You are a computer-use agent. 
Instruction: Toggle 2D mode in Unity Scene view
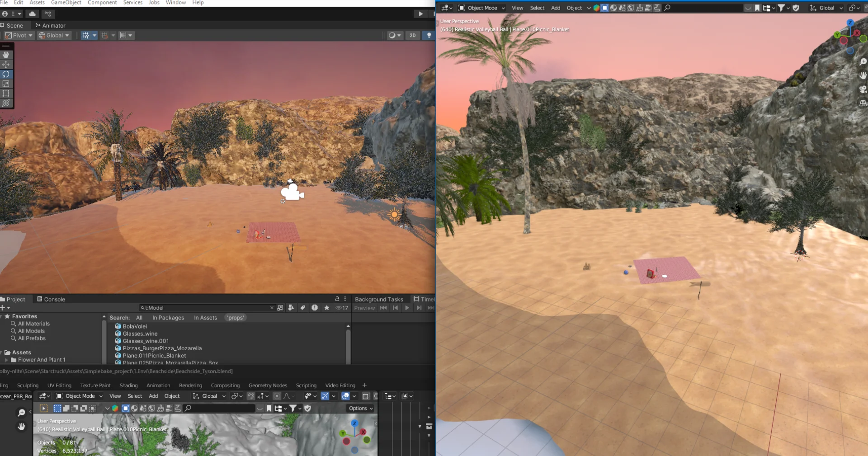(x=412, y=35)
